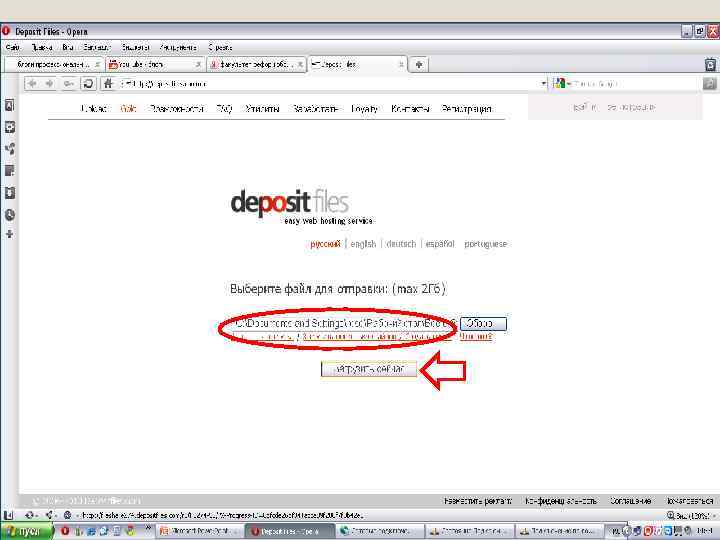Open Opera sidebar Unite panel icon
The height and width of the screenshot is (540, 720).
tap(10, 149)
